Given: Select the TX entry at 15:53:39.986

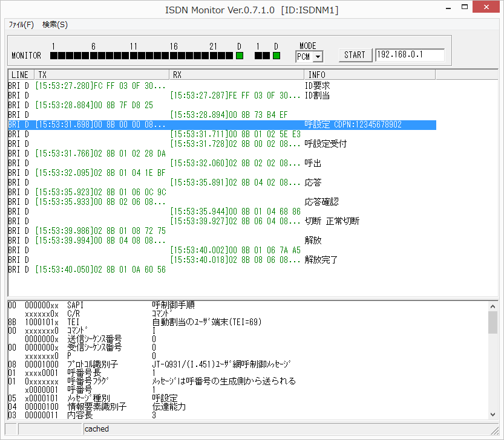Looking at the screenshot, I should [100, 231].
